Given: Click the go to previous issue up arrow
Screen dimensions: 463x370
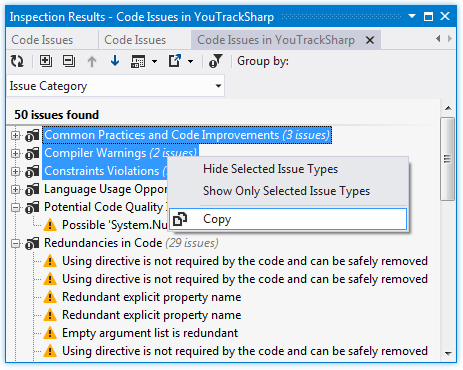Looking at the screenshot, I should pyautogui.click(x=92, y=61).
